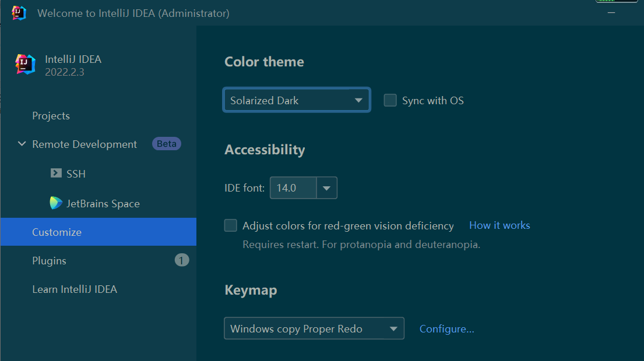
Task: Open the IDE font size dropdown arrow
Action: [x=326, y=188]
